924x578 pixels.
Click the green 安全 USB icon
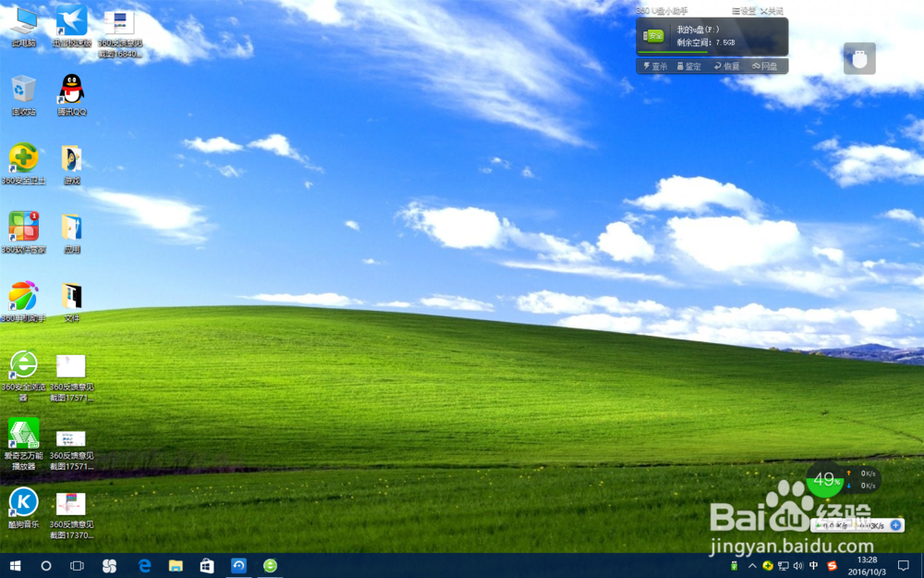(x=653, y=35)
